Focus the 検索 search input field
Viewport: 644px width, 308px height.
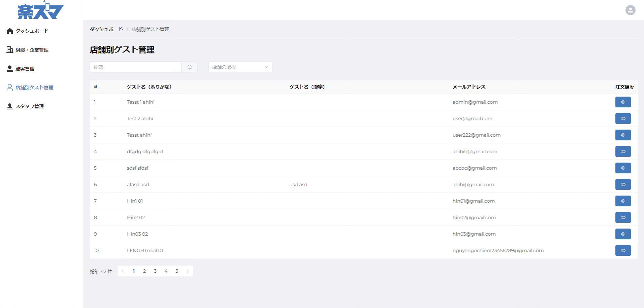136,67
